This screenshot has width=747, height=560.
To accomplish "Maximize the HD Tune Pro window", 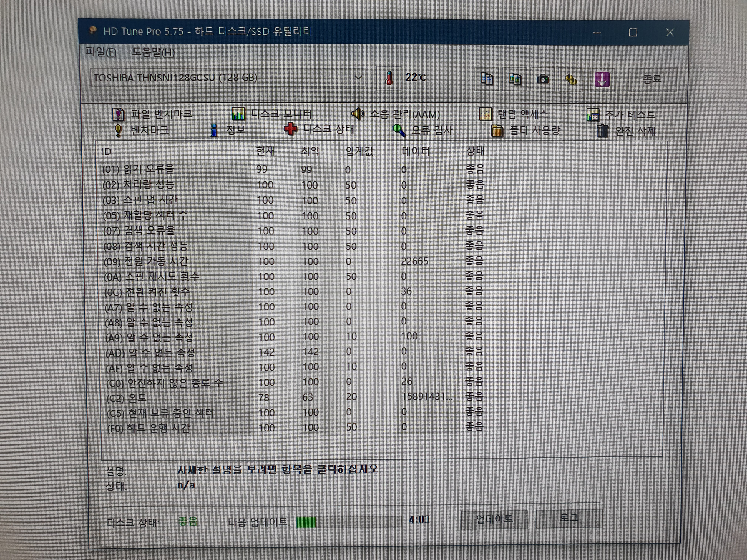I will (633, 32).
